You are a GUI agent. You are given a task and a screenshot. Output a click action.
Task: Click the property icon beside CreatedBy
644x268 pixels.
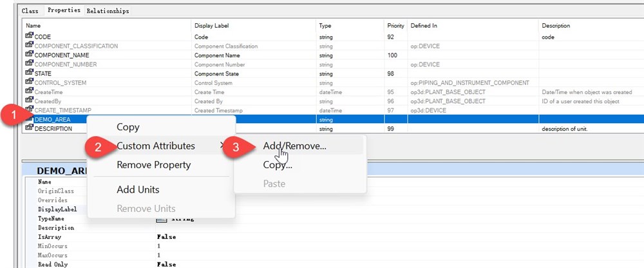pyautogui.click(x=29, y=100)
